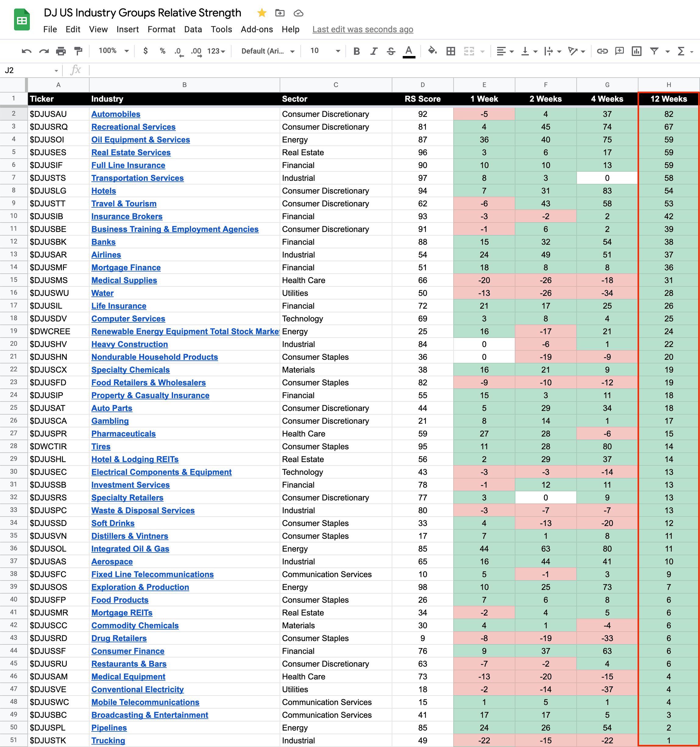Open the Automobiles industry link
The height and width of the screenshot is (747, 700).
click(x=116, y=114)
